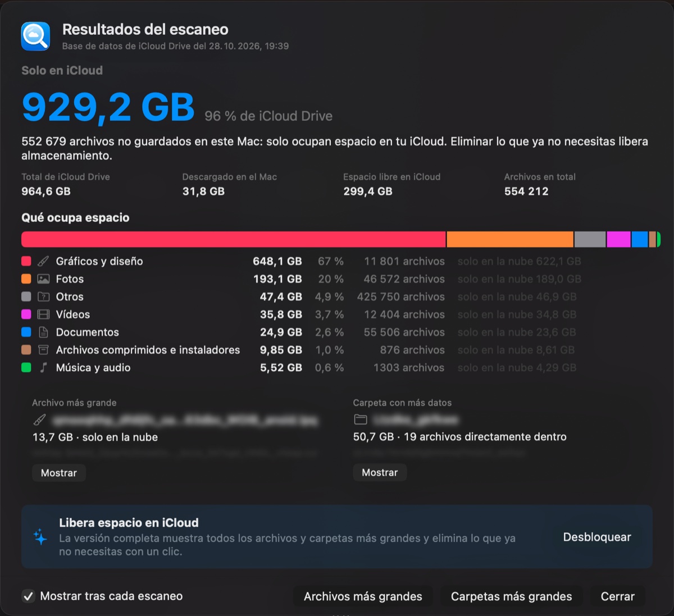Click the orange segment of the storage bar
Image resolution: width=674 pixels, height=616 pixels.
tap(510, 239)
